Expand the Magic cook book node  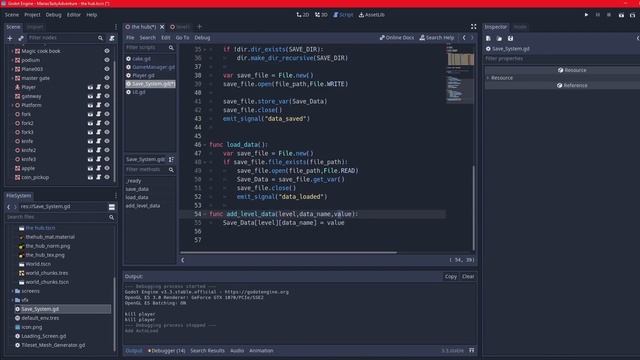pos(12,51)
